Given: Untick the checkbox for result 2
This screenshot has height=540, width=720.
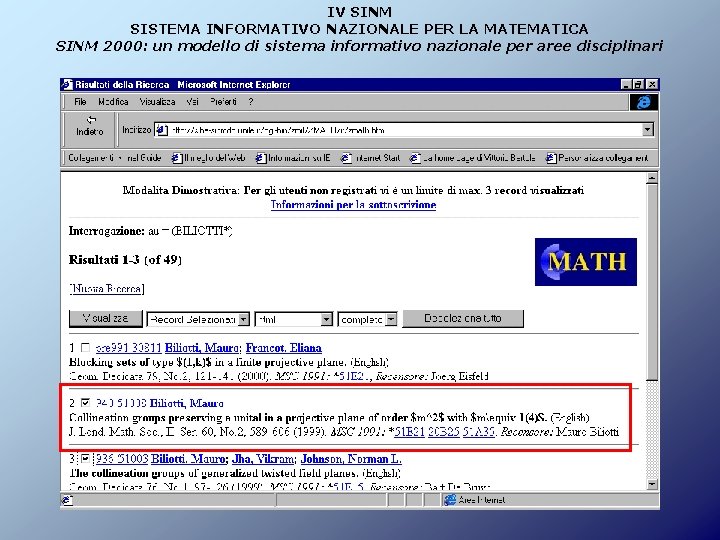Looking at the screenshot, I should click(x=85, y=403).
